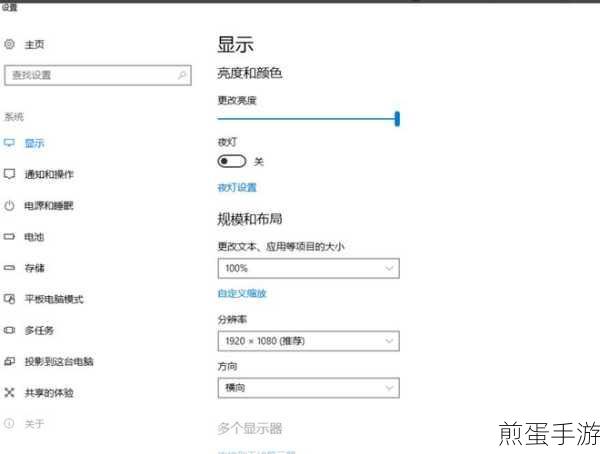This screenshot has width=600, height=454.
Task: Click the multitasking icon beside 多任务
Action: click(9, 330)
